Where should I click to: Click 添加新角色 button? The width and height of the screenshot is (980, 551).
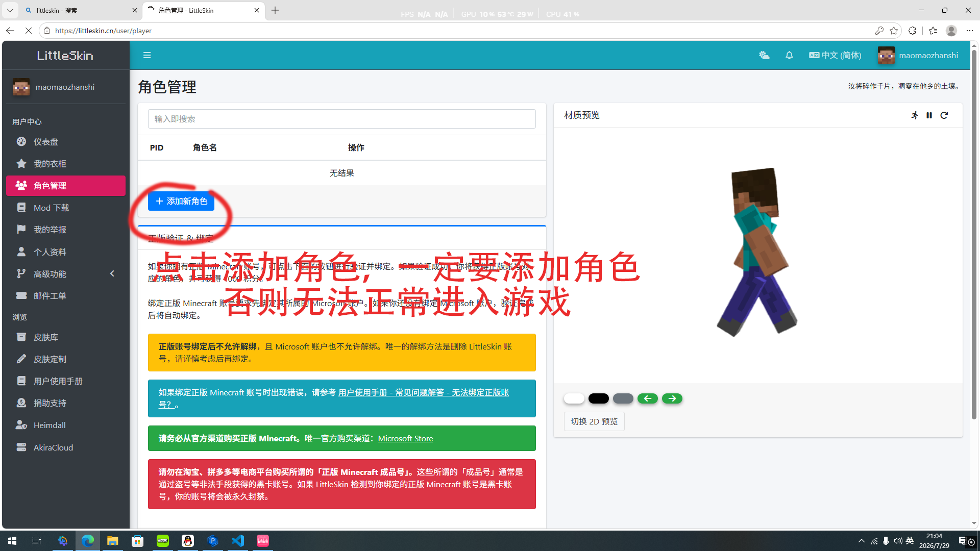[181, 201]
